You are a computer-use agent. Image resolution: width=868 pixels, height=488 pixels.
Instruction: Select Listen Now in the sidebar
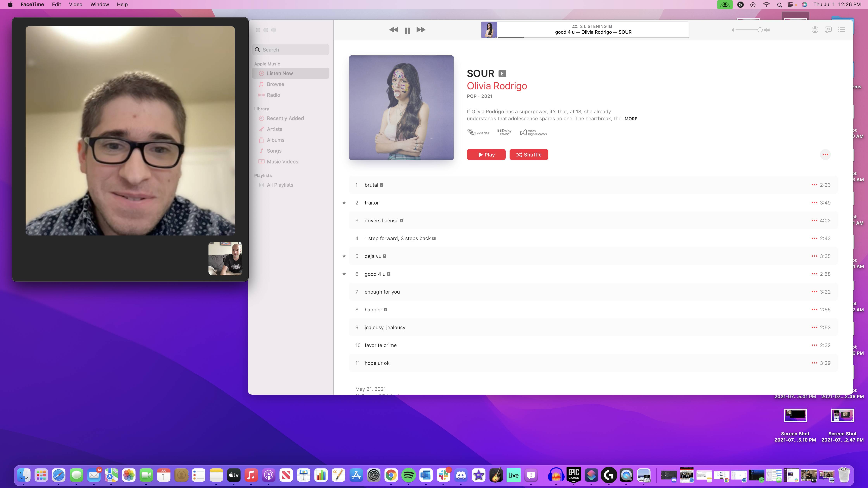click(x=290, y=73)
